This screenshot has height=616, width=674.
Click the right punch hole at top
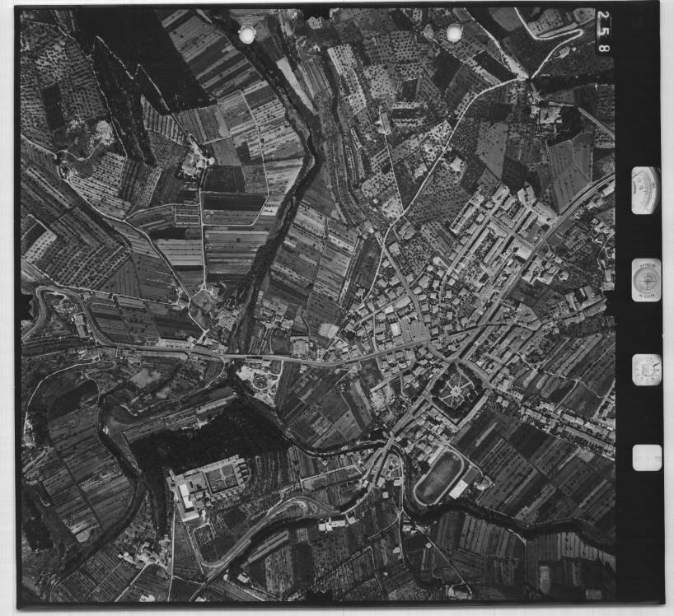point(454,33)
